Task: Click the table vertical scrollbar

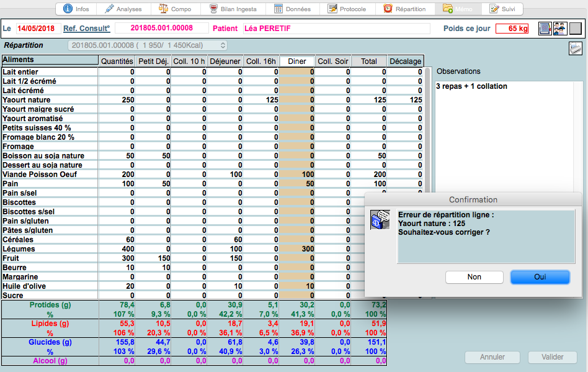Action: point(427,130)
